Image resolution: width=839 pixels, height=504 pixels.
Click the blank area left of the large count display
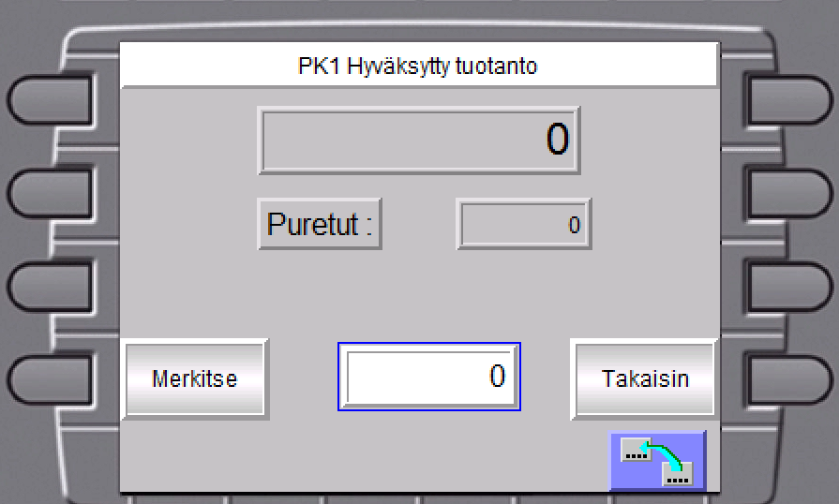pyautogui.click(x=187, y=141)
